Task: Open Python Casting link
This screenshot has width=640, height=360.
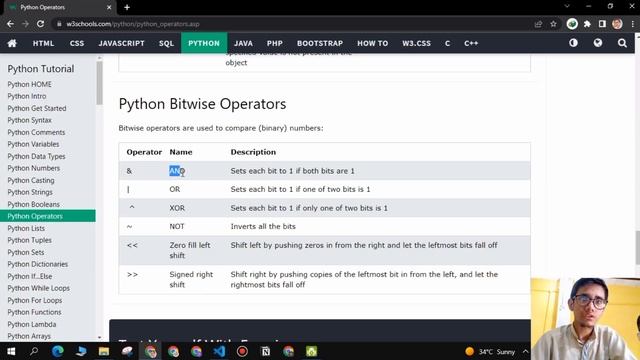Action: click(x=31, y=180)
